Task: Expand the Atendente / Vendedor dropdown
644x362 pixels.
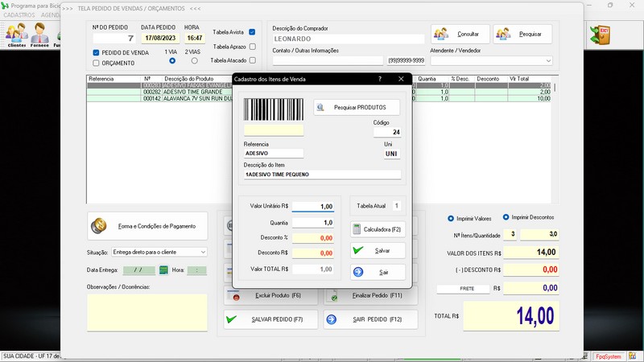Action: click(548, 60)
